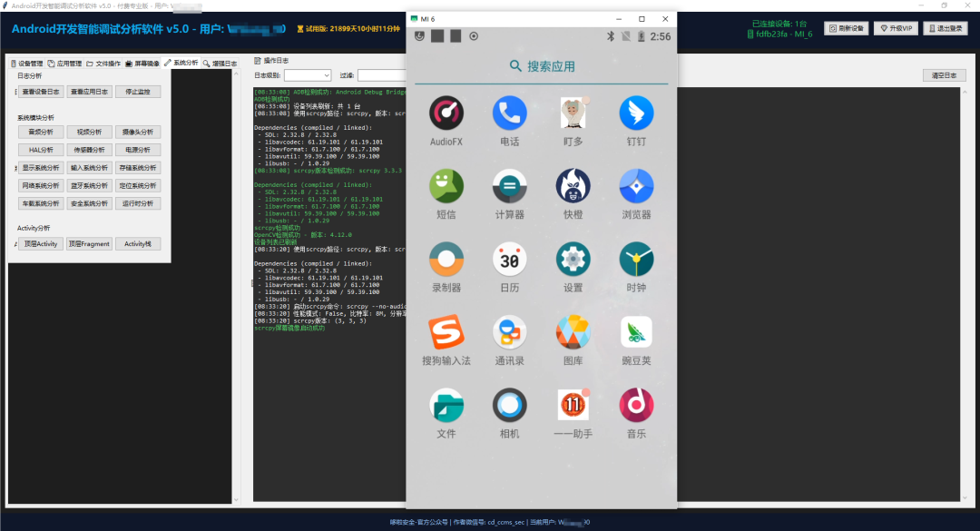Viewport: 980px width, 531px height.
Task: Run 视频分析 video analysis
Action: click(89, 132)
